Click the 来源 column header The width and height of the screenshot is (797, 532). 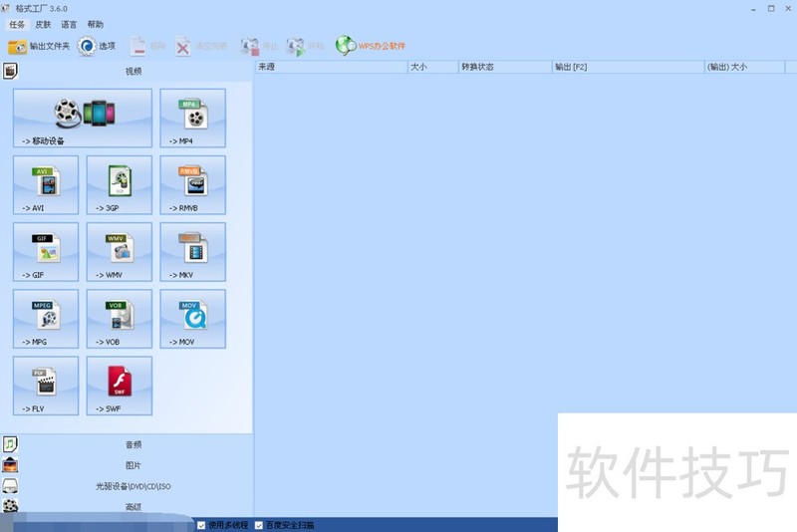329,67
